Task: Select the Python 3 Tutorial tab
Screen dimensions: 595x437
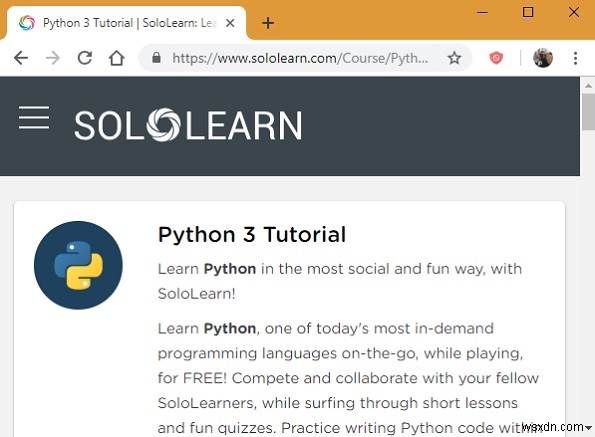Action: pyautogui.click(x=126, y=23)
